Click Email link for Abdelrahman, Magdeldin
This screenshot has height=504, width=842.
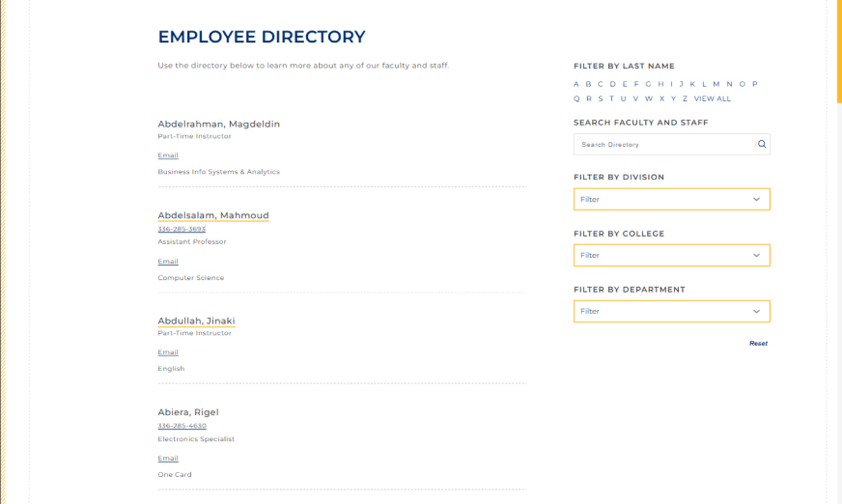168,155
